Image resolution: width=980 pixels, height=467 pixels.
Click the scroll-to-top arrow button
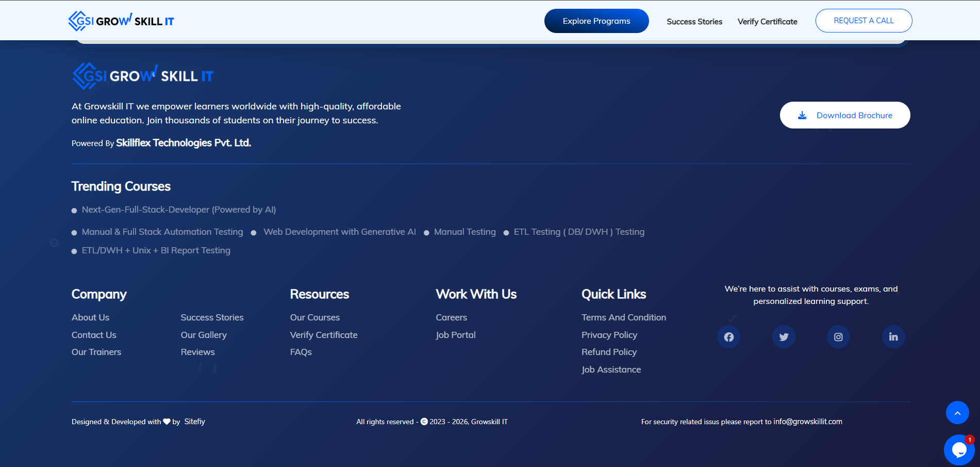pyautogui.click(x=957, y=413)
